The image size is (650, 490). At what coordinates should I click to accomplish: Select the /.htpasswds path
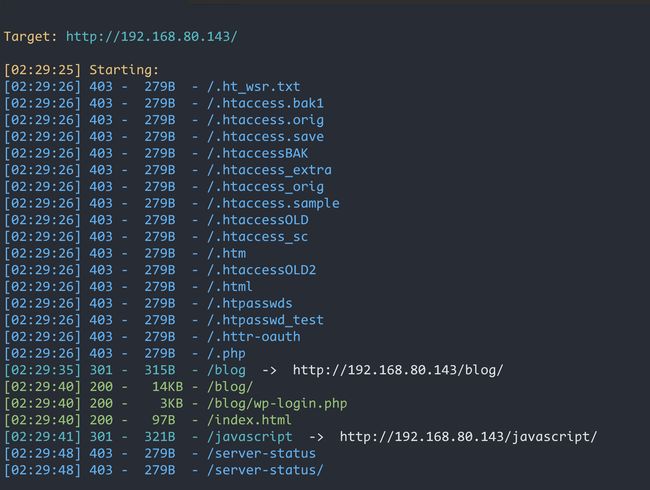coord(250,303)
